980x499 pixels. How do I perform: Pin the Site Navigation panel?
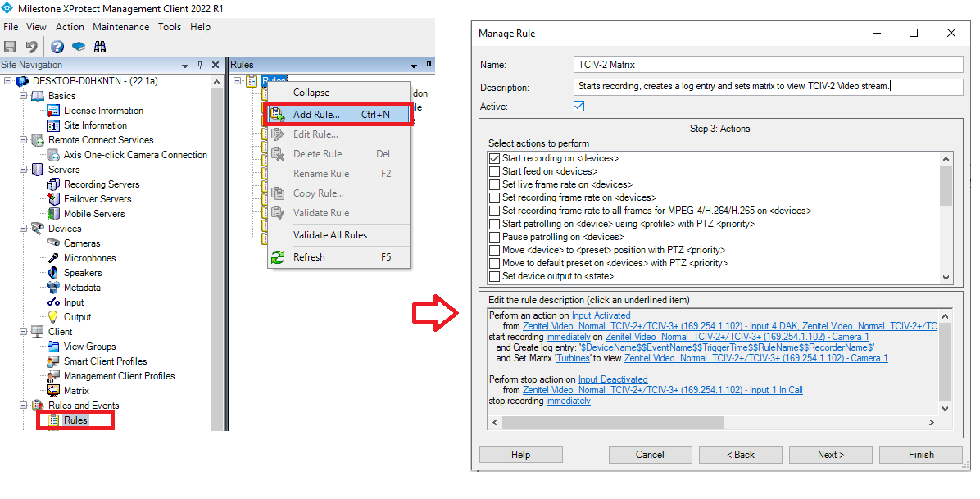200,65
